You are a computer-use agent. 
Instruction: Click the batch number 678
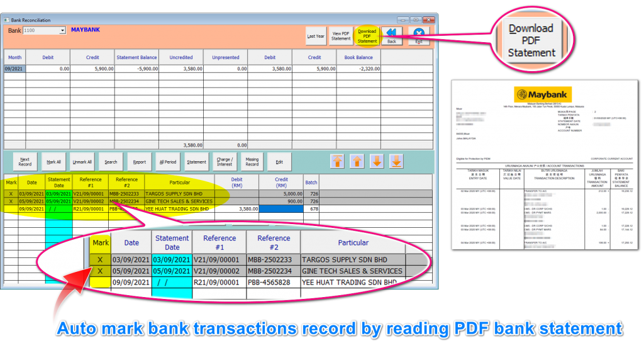(311, 209)
